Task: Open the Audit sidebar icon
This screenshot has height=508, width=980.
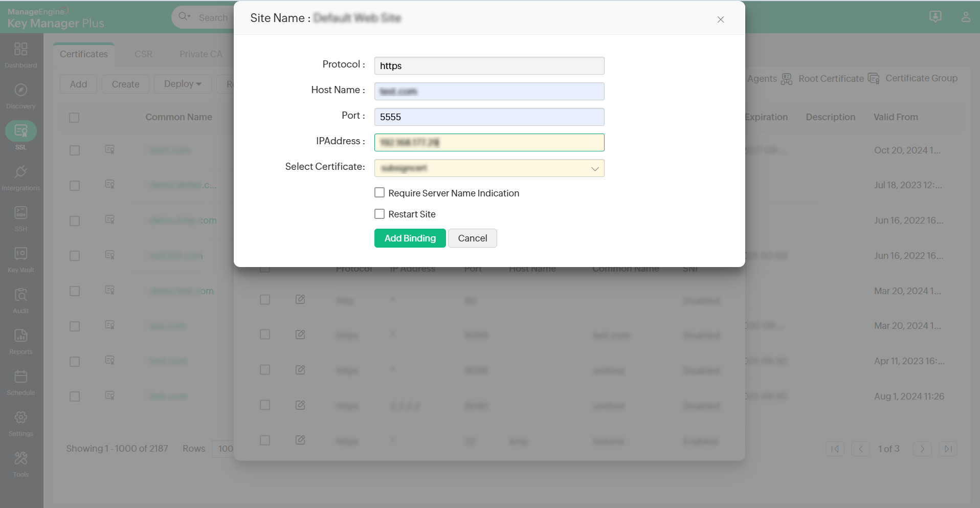Action: [21, 299]
